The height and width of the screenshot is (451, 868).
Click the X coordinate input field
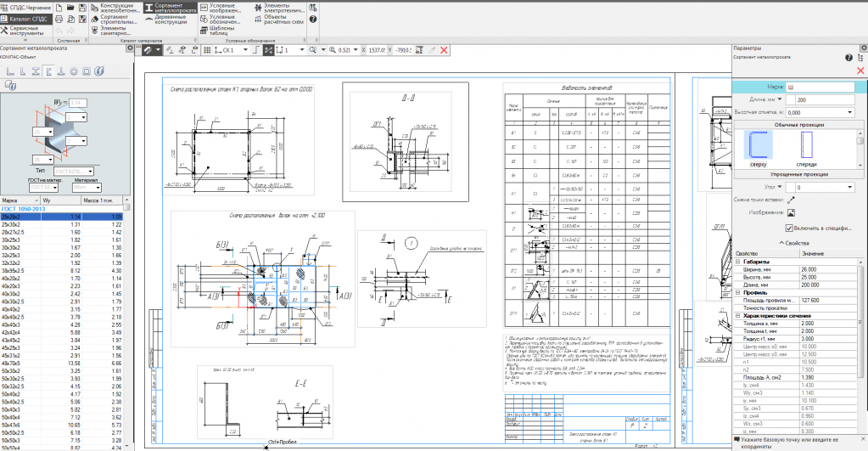pos(376,50)
